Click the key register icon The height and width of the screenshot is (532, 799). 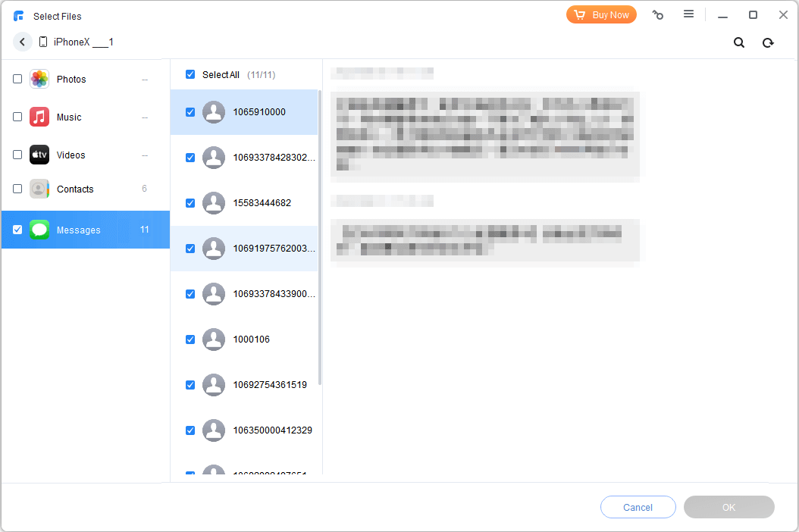tap(658, 15)
